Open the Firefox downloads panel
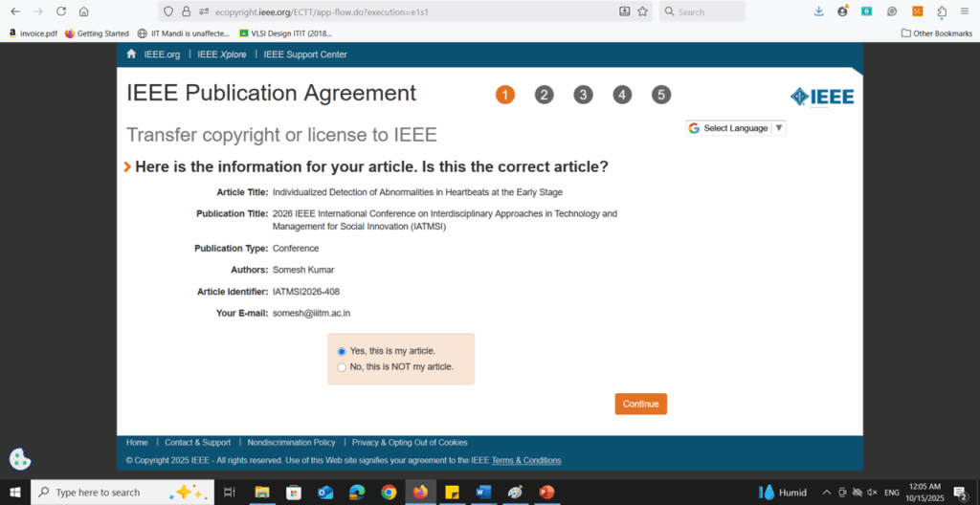 click(x=818, y=11)
